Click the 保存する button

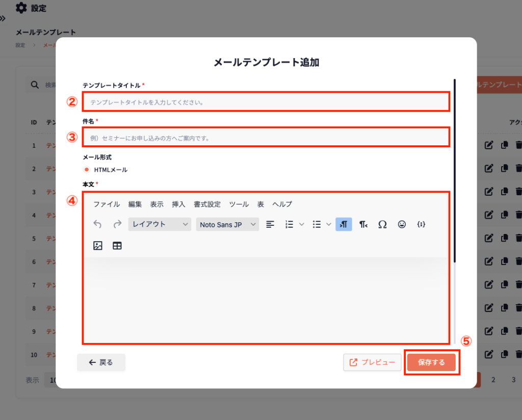pos(431,362)
